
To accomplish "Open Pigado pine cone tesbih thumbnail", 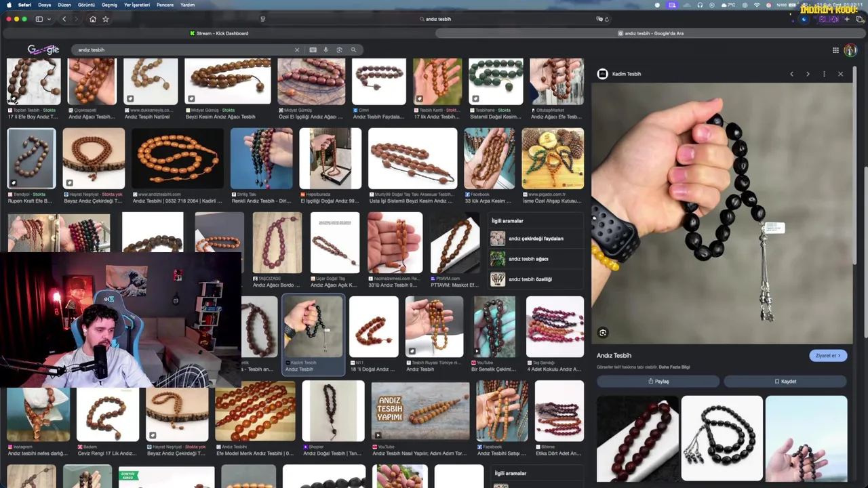I will coord(553,159).
